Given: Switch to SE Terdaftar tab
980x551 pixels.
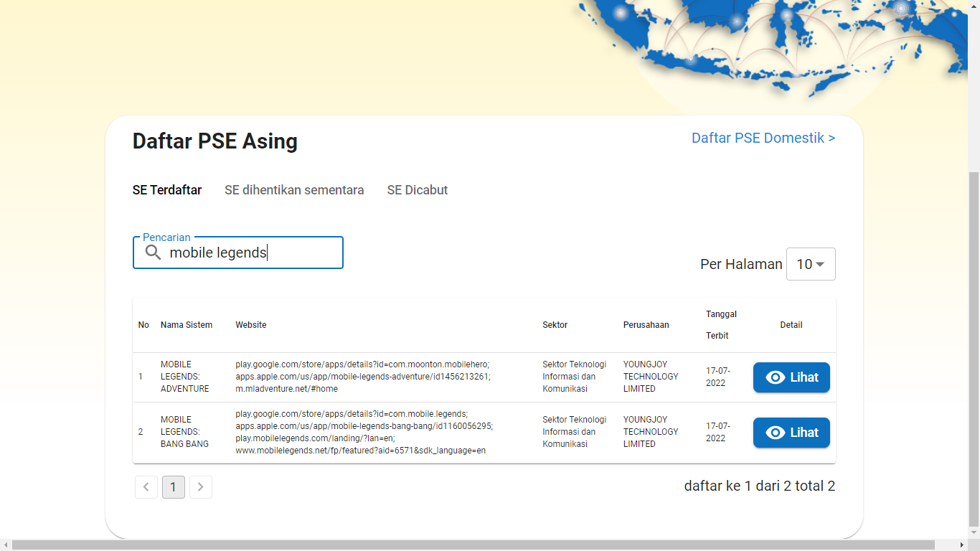Looking at the screenshot, I should pos(167,190).
